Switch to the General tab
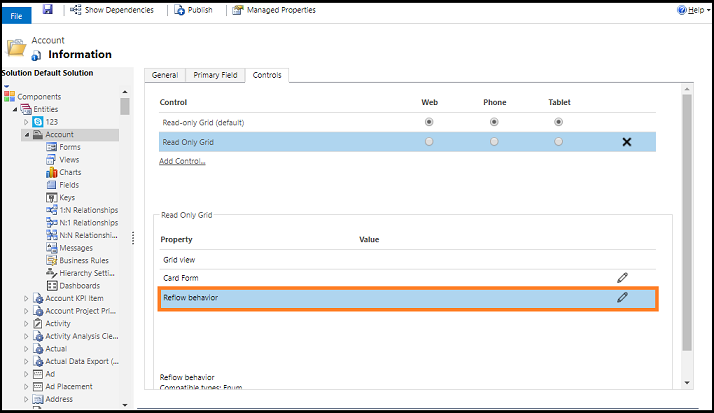 click(165, 75)
